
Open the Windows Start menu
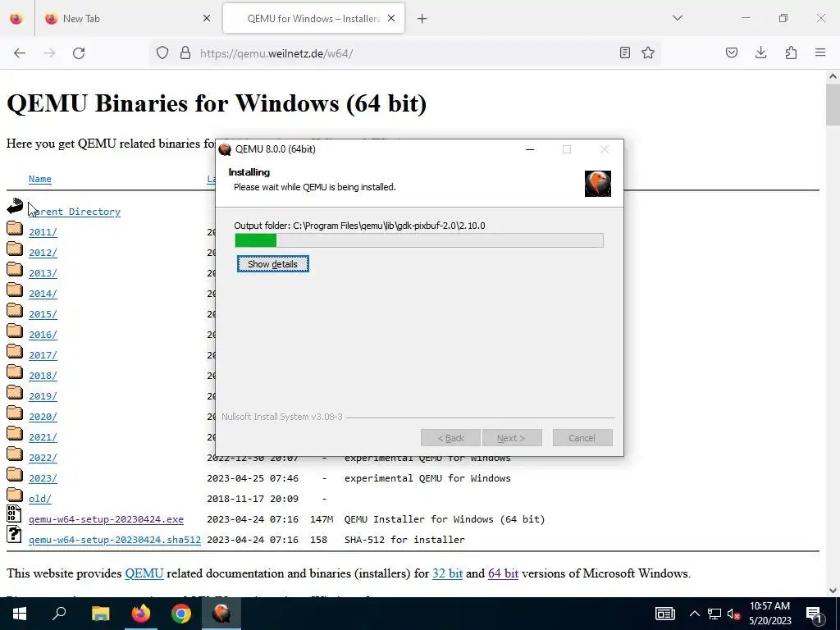pyautogui.click(x=20, y=614)
